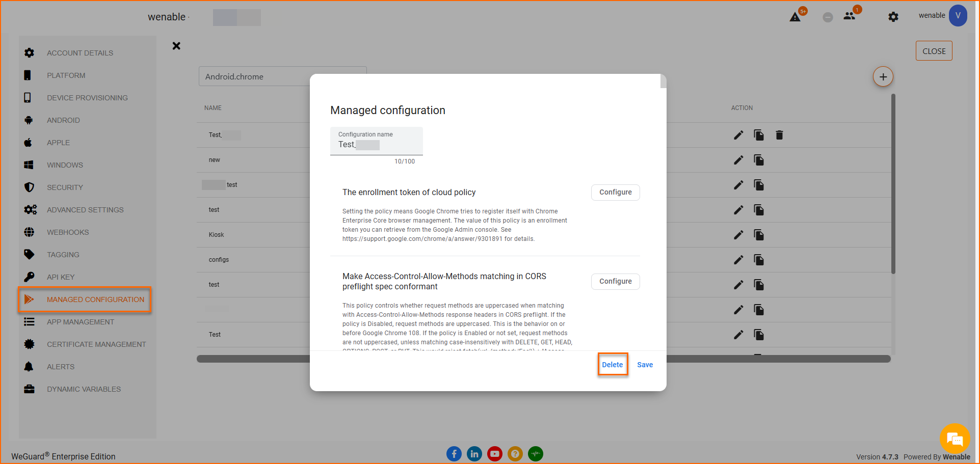Open the settings gear in top bar

click(893, 17)
